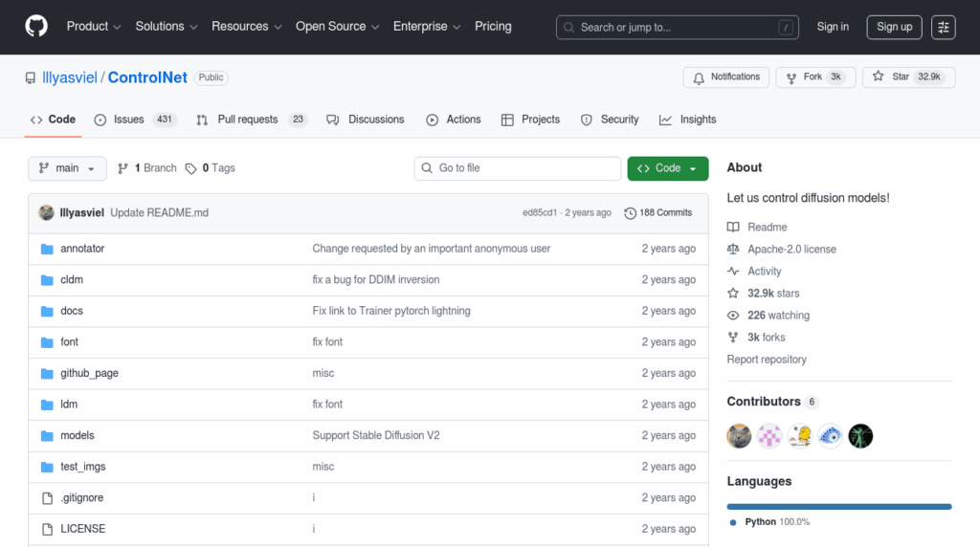
Task: Click the test_imgs folder icon
Action: pyautogui.click(x=47, y=468)
